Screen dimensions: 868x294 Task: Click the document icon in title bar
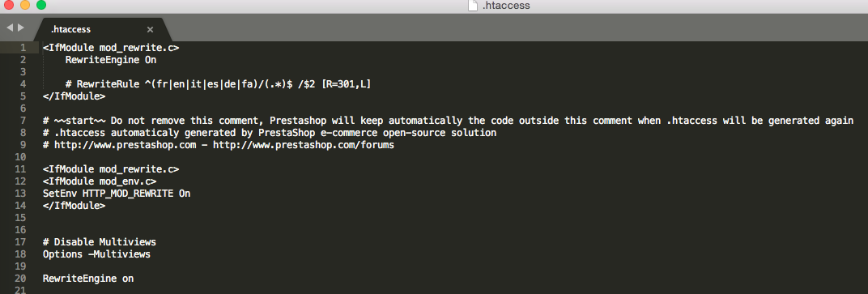472,6
